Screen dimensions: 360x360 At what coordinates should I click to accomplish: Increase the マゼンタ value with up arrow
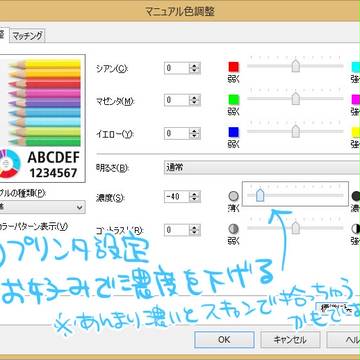click(195, 97)
